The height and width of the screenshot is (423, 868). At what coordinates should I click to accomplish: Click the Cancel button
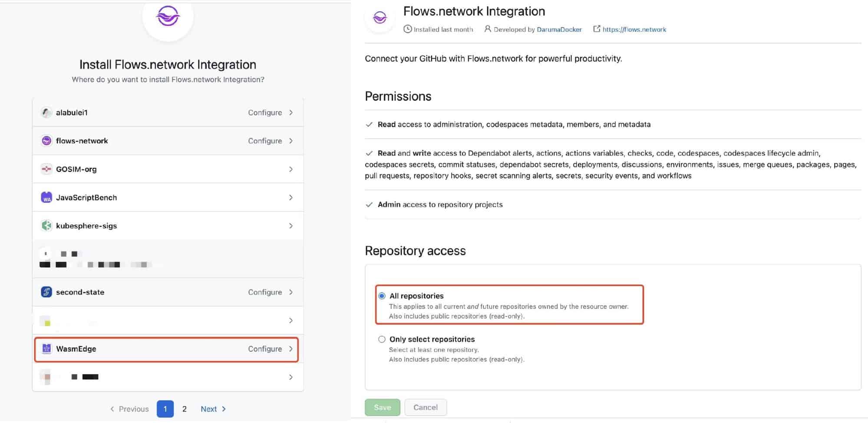click(425, 407)
